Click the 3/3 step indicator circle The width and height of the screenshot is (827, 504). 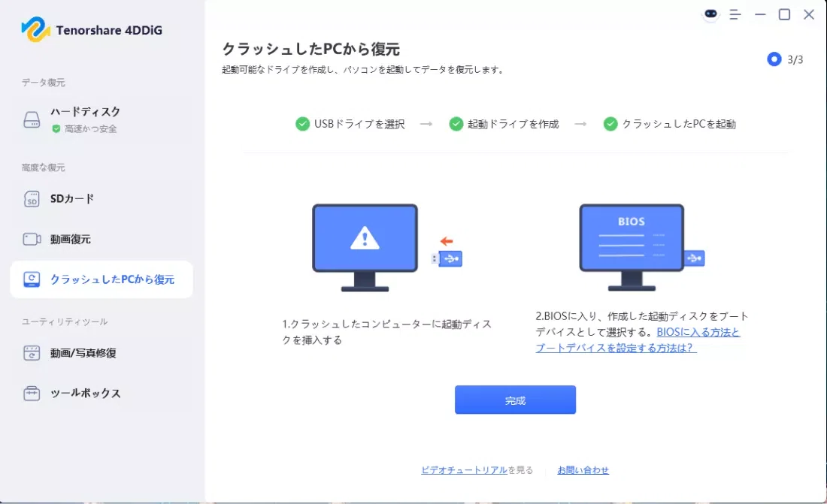(x=774, y=59)
